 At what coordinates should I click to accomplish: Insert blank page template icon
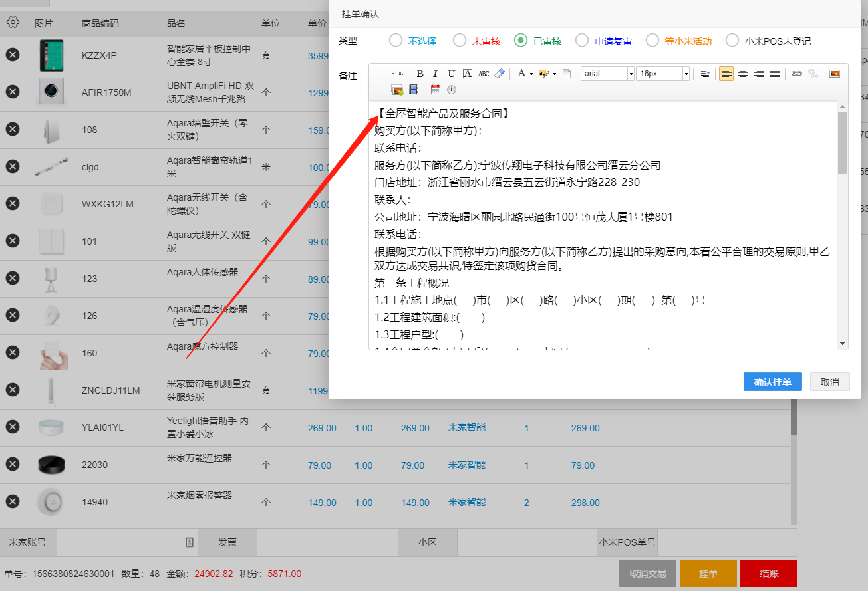point(567,74)
